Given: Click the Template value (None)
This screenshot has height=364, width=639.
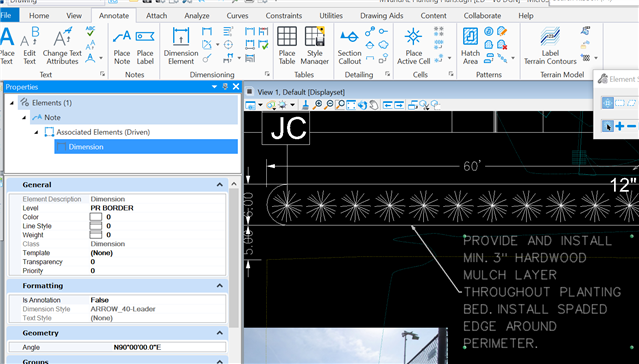Looking at the screenshot, I should coord(101,253).
